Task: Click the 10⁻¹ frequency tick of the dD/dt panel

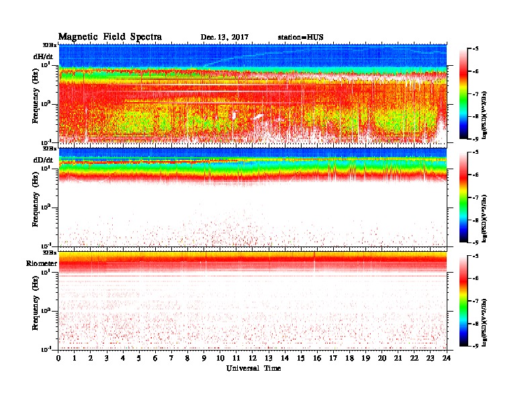Action: click(x=46, y=246)
